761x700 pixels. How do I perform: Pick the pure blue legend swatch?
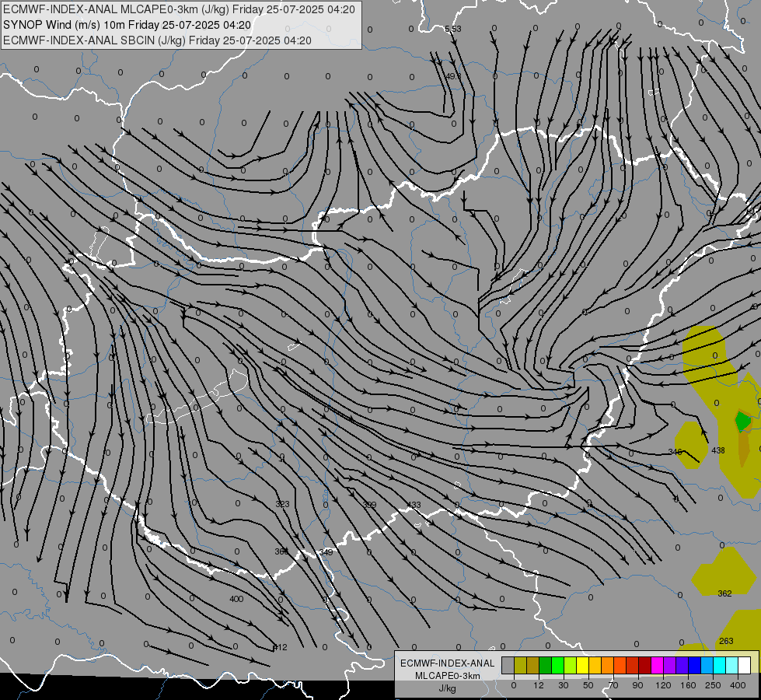click(x=694, y=665)
